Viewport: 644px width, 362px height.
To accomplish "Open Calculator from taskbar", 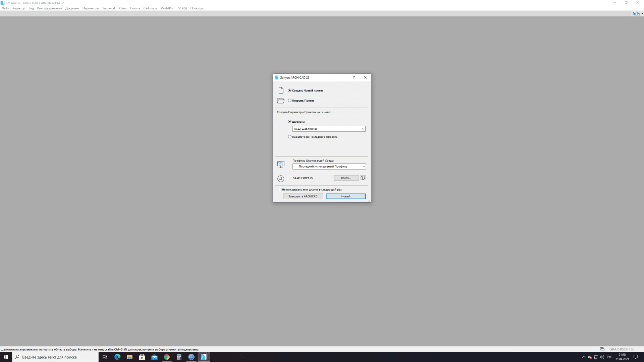I will tap(179, 357).
